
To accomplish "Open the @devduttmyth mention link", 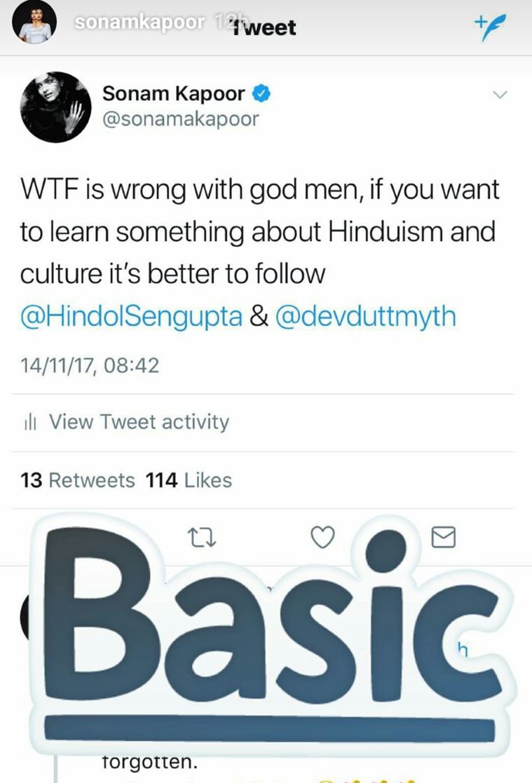I will click(366, 317).
